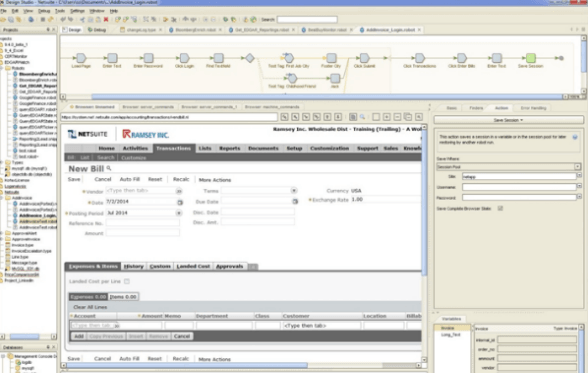588x373 pixels.
Task: Switch to the Get_EDGAR_Reportings.robot tab
Action: 261,30
